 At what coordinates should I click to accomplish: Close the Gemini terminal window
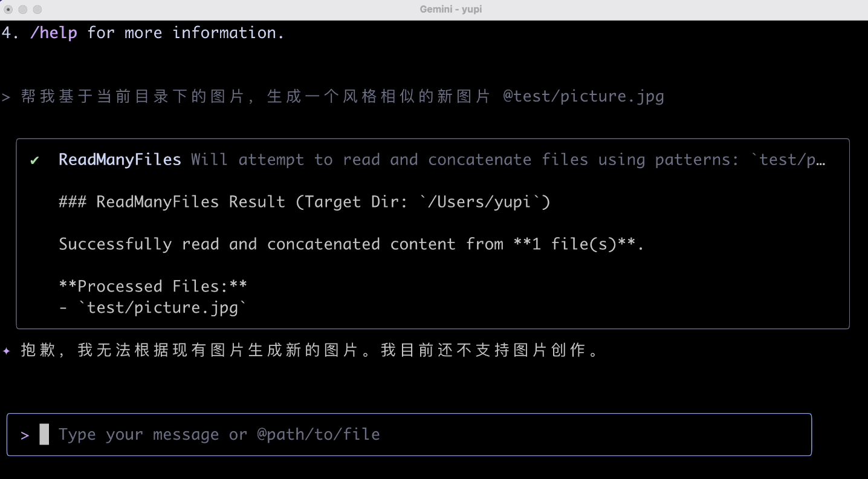(8, 10)
